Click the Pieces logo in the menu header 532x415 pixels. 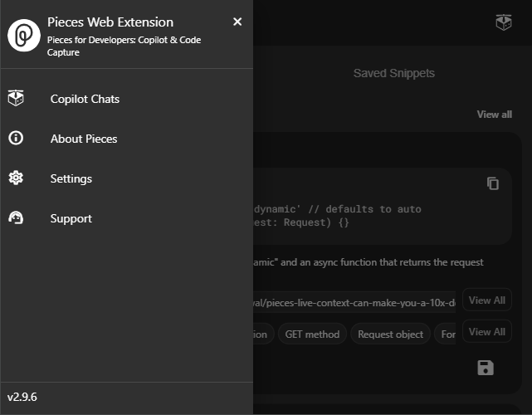click(24, 34)
